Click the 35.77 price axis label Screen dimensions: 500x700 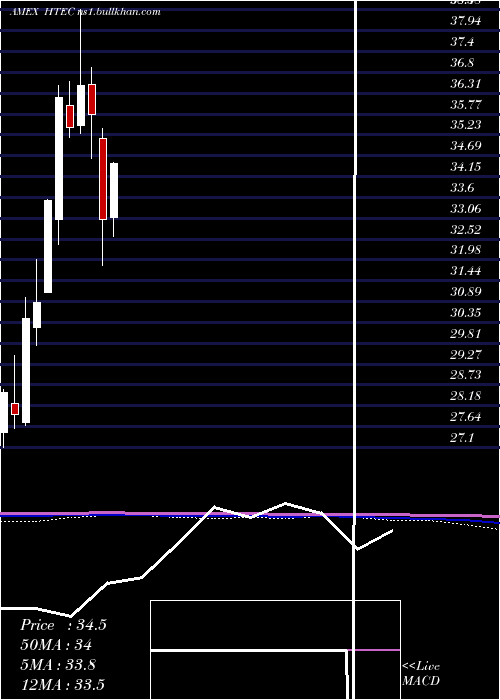click(466, 104)
